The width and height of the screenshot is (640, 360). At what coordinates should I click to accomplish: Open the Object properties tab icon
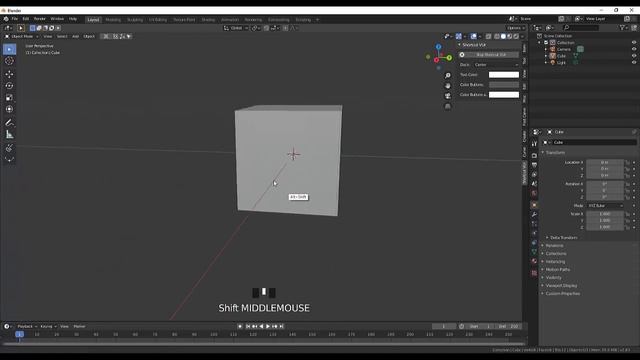(x=534, y=205)
